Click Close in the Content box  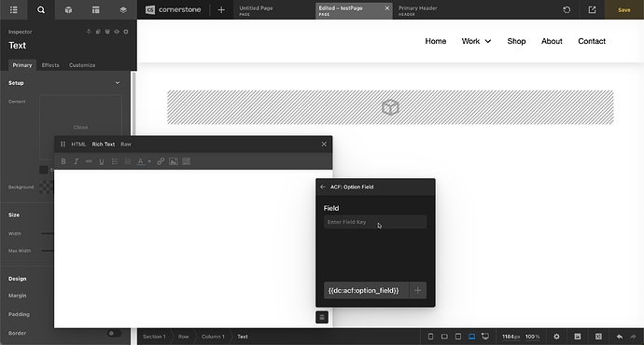[80, 127]
